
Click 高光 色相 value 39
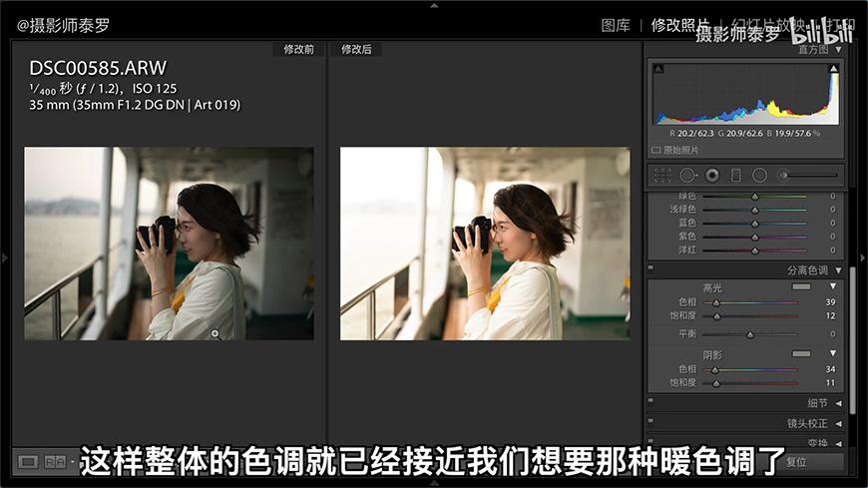[830, 302]
